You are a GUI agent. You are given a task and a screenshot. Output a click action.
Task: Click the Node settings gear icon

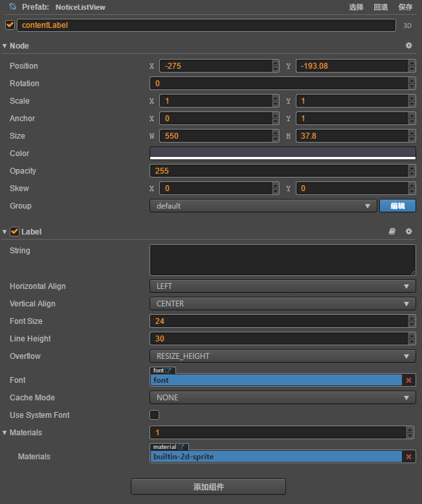tap(408, 46)
